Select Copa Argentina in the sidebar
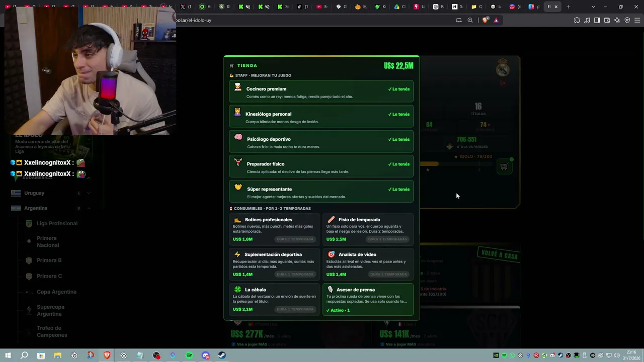The width and height of the screenshot is (644, 362). 56,292
